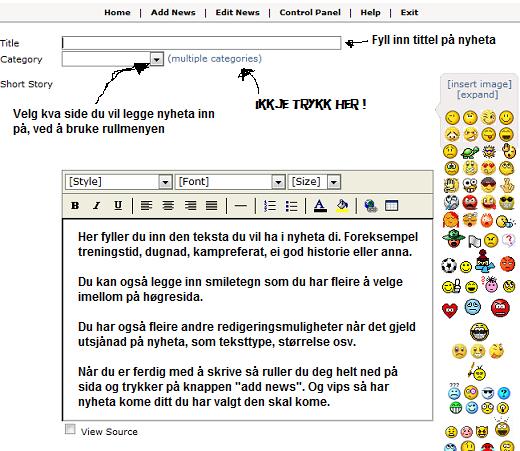Center align the text

click(x=168, y=206)
